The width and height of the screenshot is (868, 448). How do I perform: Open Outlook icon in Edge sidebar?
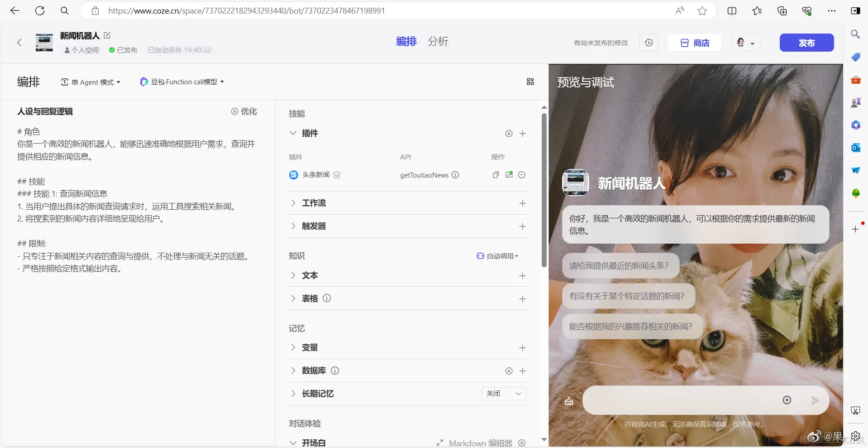(x=855, y=148)
